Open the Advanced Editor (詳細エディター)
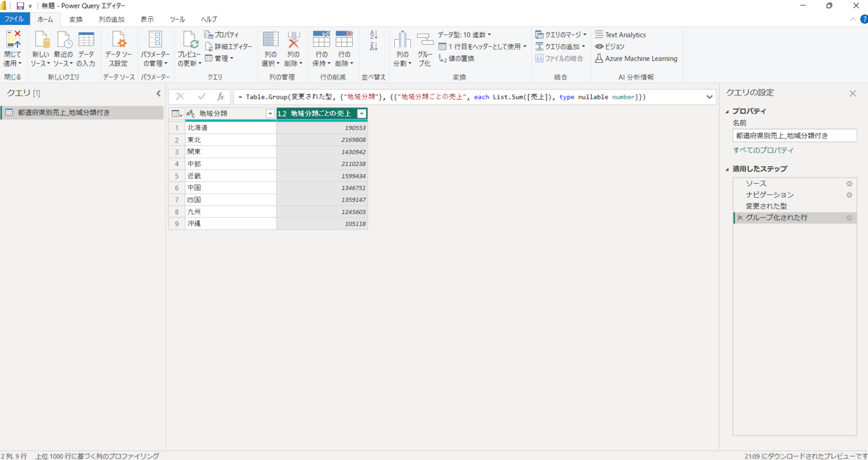This screenshot has height=460, width=868. tap(228, 46)
